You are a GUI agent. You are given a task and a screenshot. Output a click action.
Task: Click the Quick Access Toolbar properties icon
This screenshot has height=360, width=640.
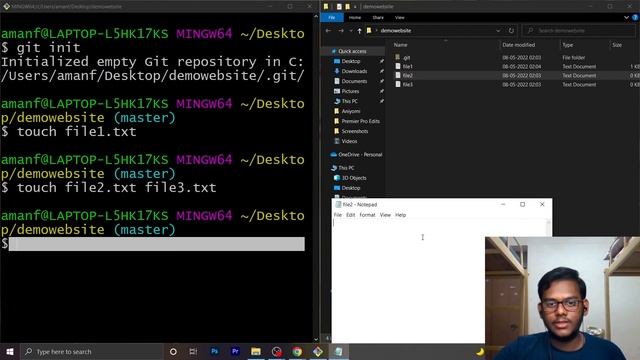pyautogui.click(x=339, y=7)
